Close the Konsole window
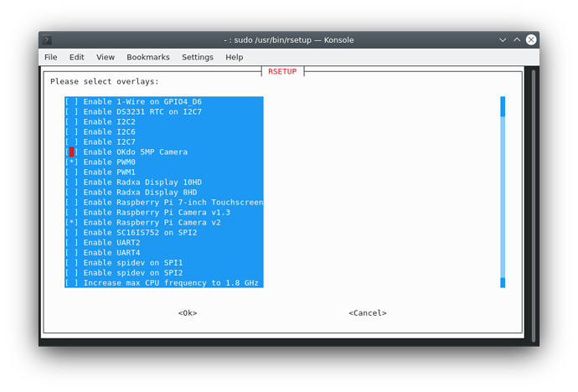This screenshot has height=392, width=578. coord(531,40)
